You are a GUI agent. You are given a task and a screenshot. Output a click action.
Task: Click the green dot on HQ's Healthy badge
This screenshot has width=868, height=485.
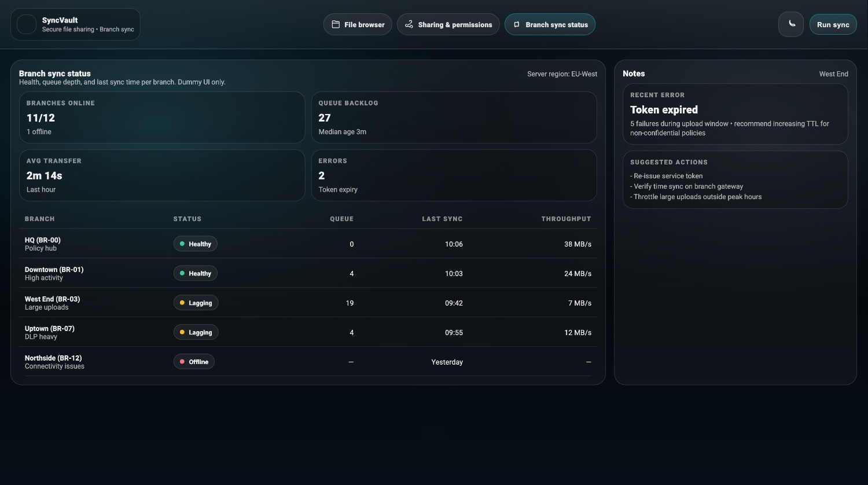[182, 244]
